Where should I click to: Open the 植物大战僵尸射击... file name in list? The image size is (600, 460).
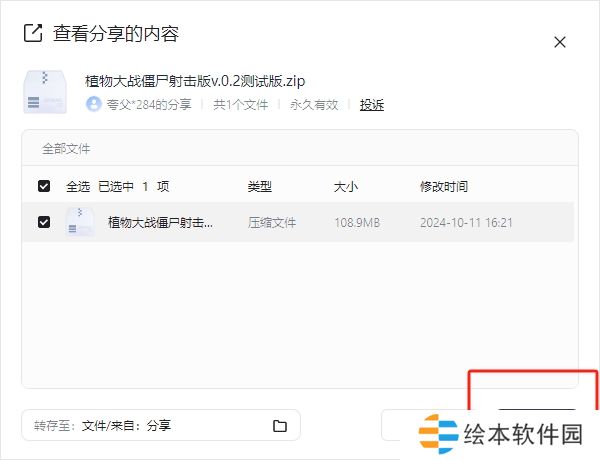point(160,222)
